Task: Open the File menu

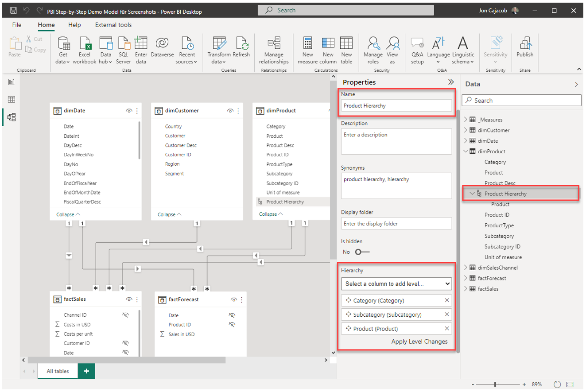Action: pyautogui.click(x=17, y=25)
